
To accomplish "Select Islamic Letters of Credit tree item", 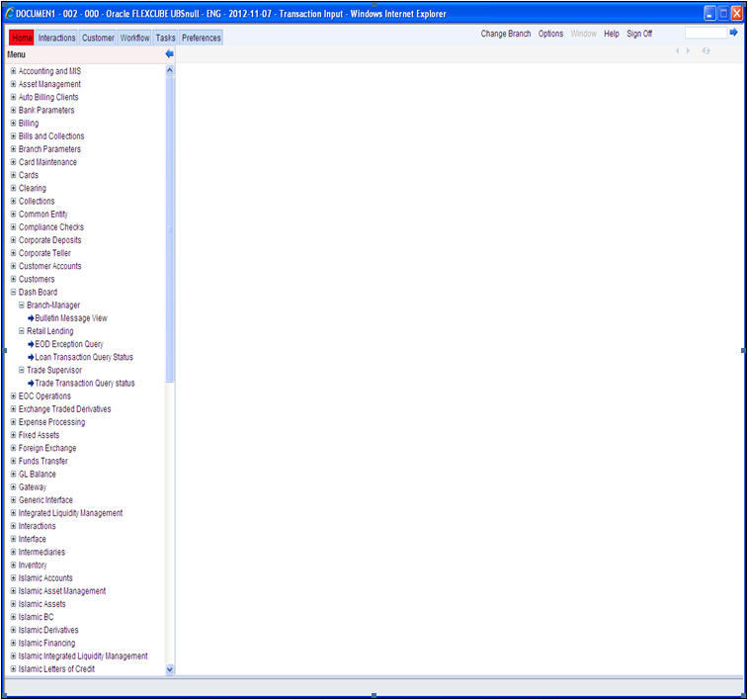I will click(56, 669).
